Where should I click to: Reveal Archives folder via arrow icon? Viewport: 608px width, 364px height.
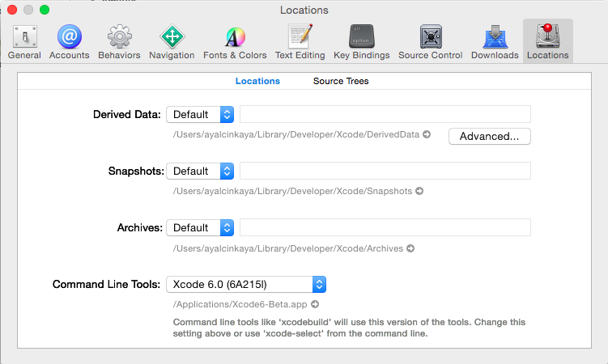tap(410, 248)
